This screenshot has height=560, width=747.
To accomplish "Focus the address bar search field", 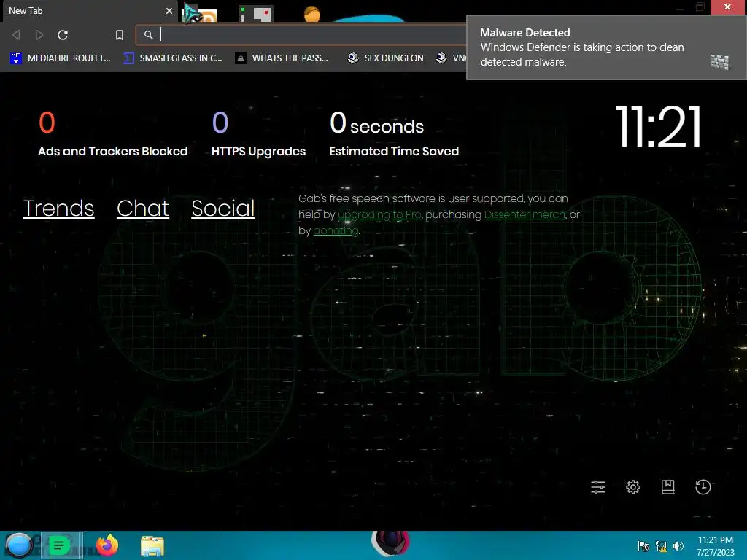I will pos(305,35).
